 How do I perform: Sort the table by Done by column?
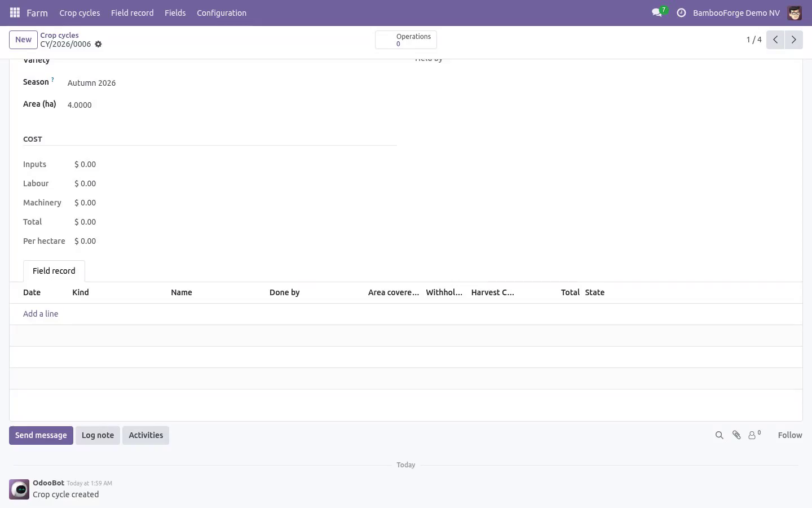pyautogui.click(x=285, y=292)
